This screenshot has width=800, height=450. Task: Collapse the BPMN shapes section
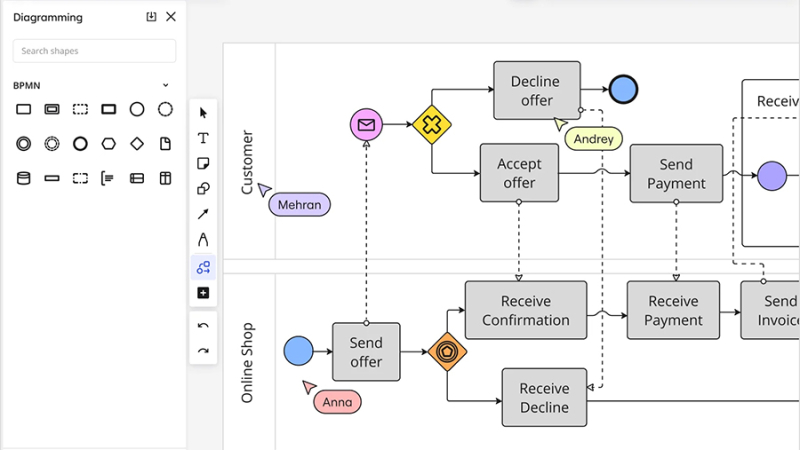click(x=166, y=85)
